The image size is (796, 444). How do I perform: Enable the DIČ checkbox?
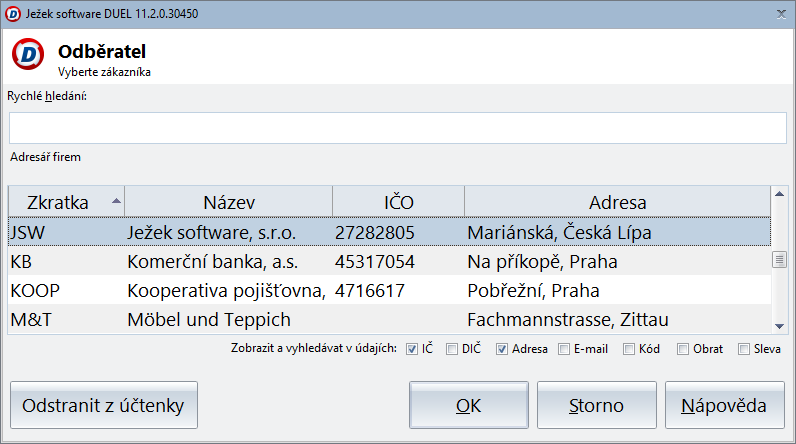[x=451, y=349]
